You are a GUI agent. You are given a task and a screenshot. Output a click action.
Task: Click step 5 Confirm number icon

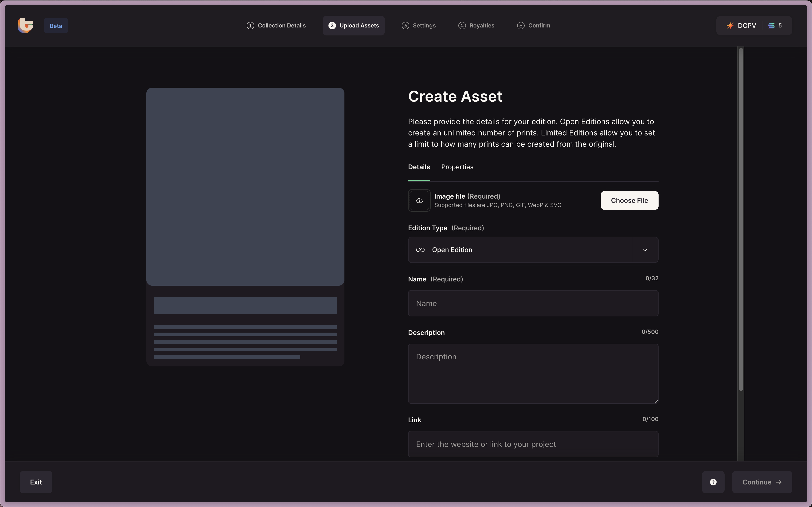pyautogui.click(x=521, y=26)
